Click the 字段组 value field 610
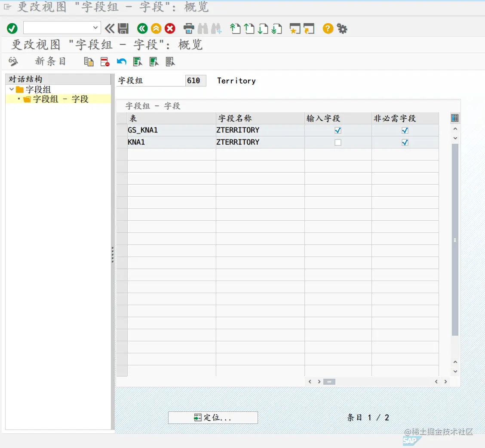This screenshot has width=485, height=448. (196, 81)
